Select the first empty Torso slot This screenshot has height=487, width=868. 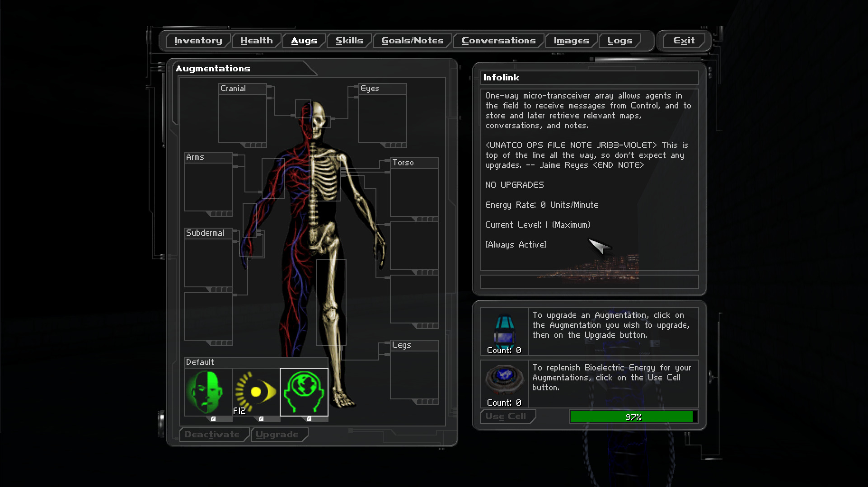[414, 192]
